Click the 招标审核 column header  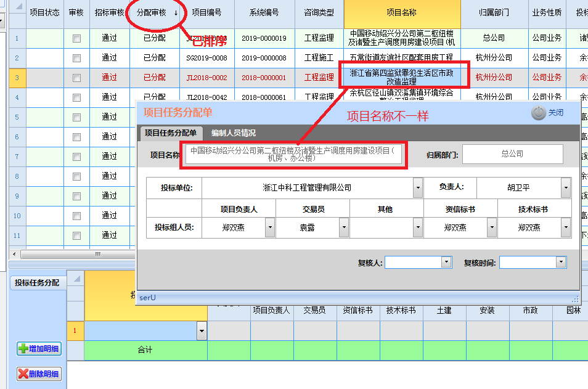pos(110,13)
